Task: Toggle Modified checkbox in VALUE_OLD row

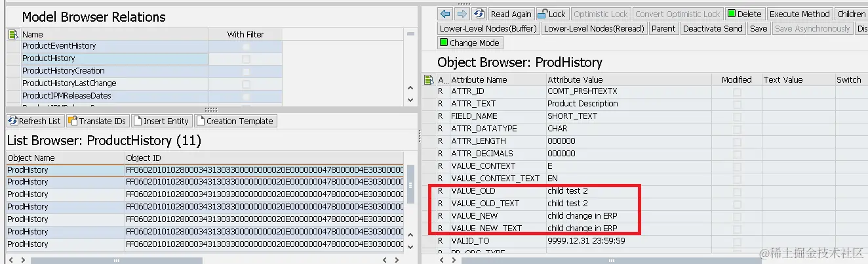Action: [x=737, y=191]
